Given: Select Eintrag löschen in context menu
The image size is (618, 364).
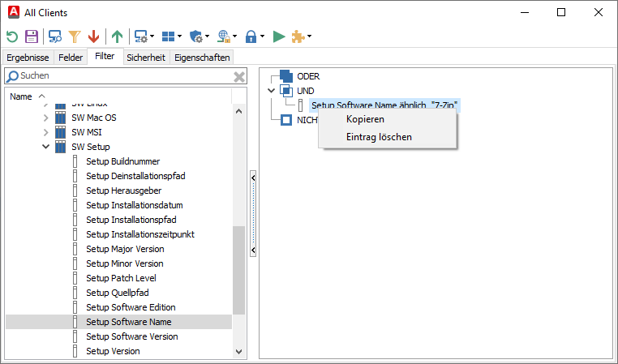Looking at the screenshot, I should point(379,137).
